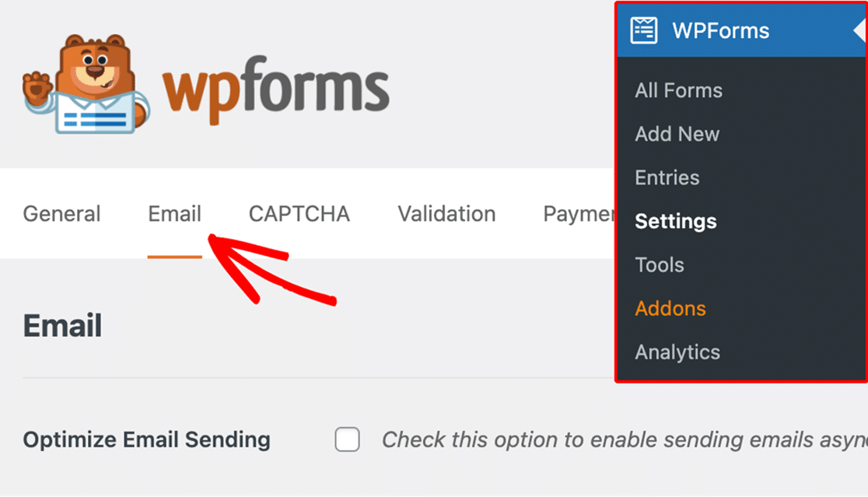Viewport: 868px width, 497px height.
Task: Select the Email settings tab
Action: pyautogui.click(x=173, y=214)
